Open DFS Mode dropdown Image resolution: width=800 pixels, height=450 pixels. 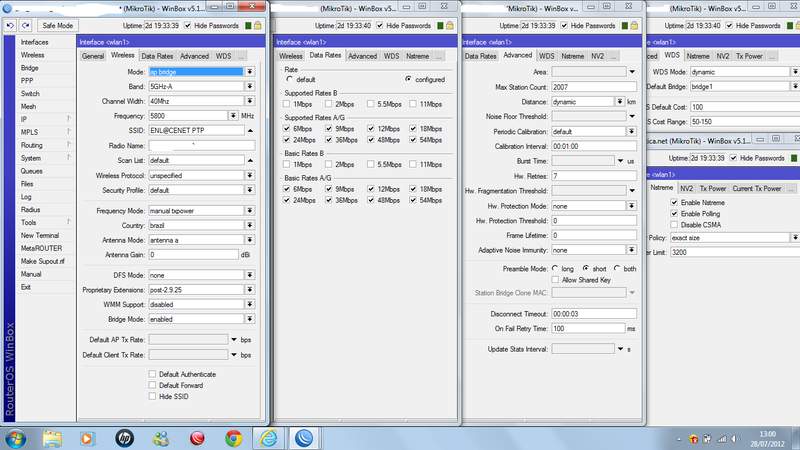pyautogui.click(x=250, y=275)
